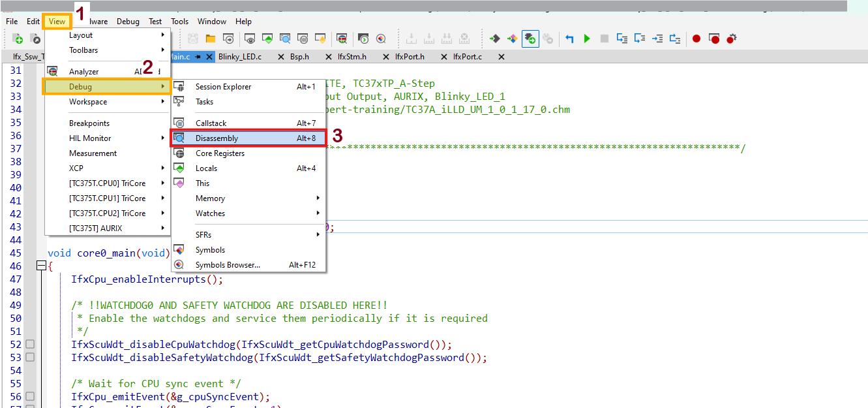Image resolution: width=868 pixels, height=408 pixels.
Task: Click the Reset target blue arrow icon
Action: click(569, 39)
